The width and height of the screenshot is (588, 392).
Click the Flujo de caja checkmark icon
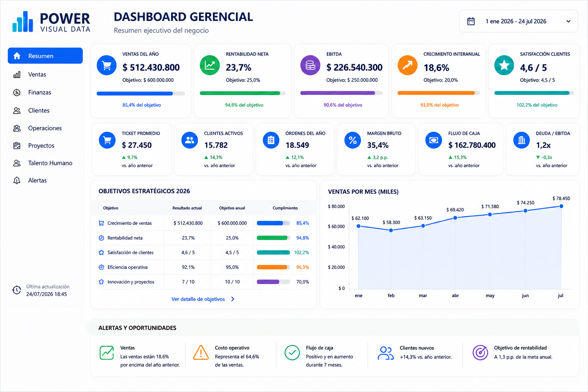292,353
